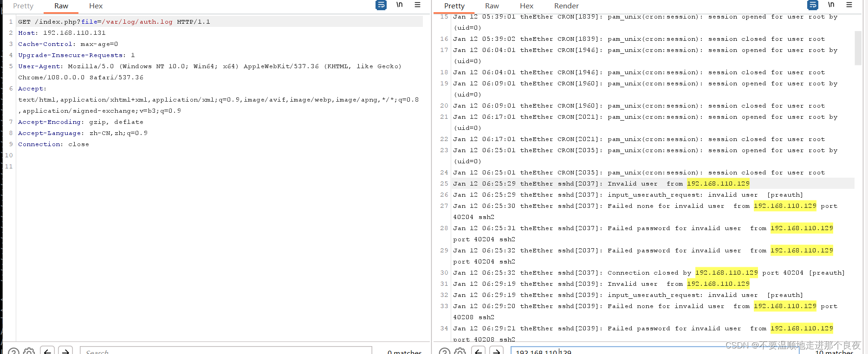The image size is (868, 354).
Task: Click Chrome/108.0.0.0 Safari/537.36 text
Action: click(x=81, y=77)
